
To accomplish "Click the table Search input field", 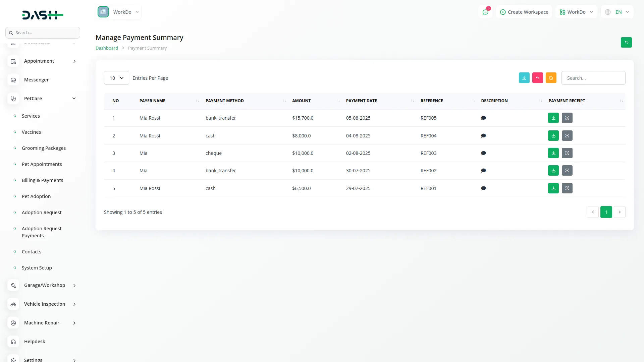I will [593, 78].
